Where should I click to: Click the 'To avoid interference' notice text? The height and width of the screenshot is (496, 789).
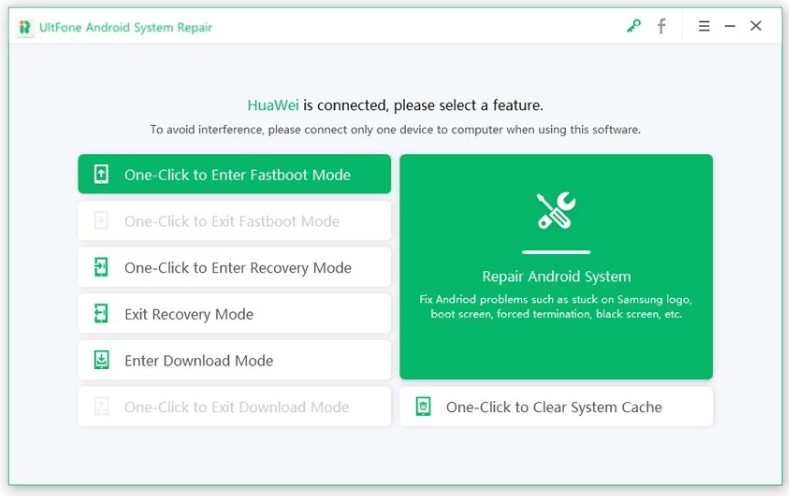click(395, 130)
